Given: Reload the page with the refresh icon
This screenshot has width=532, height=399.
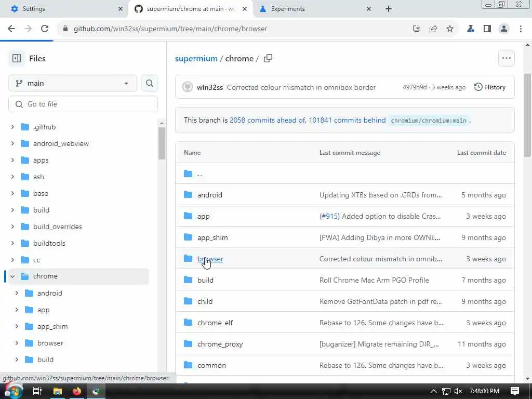Looking at the screenshot, I should [45, 29].
